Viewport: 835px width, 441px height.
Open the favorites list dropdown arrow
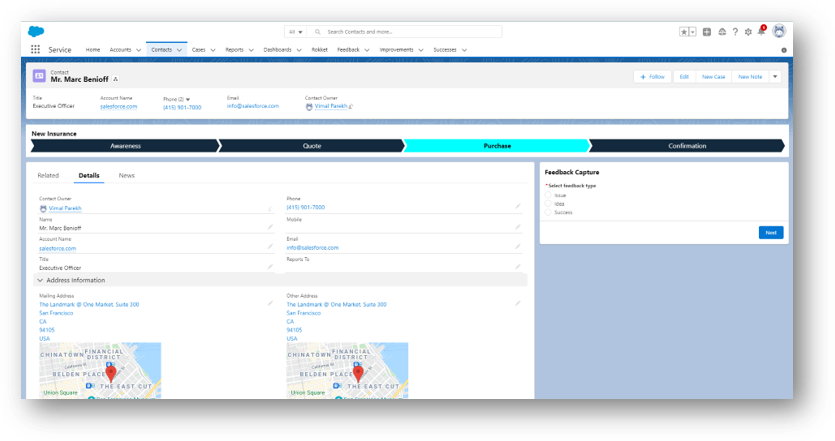coord(692,32)
